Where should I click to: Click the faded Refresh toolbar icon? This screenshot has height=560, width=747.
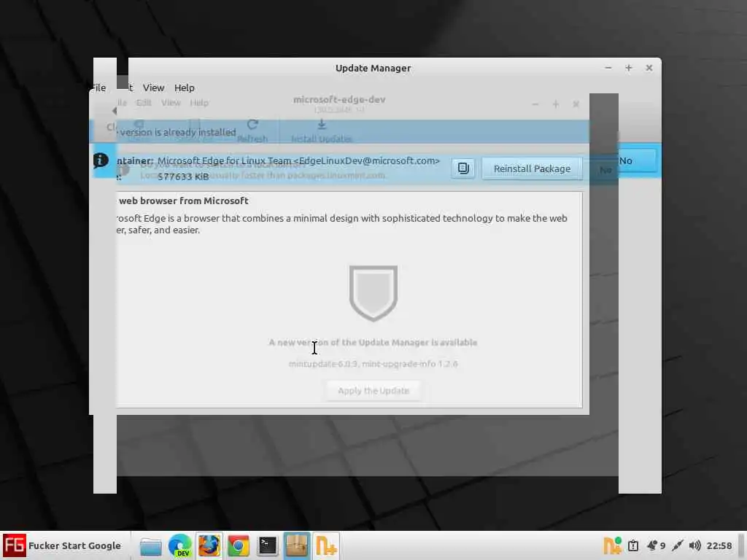pyautogui.click(x=252, y=131)
